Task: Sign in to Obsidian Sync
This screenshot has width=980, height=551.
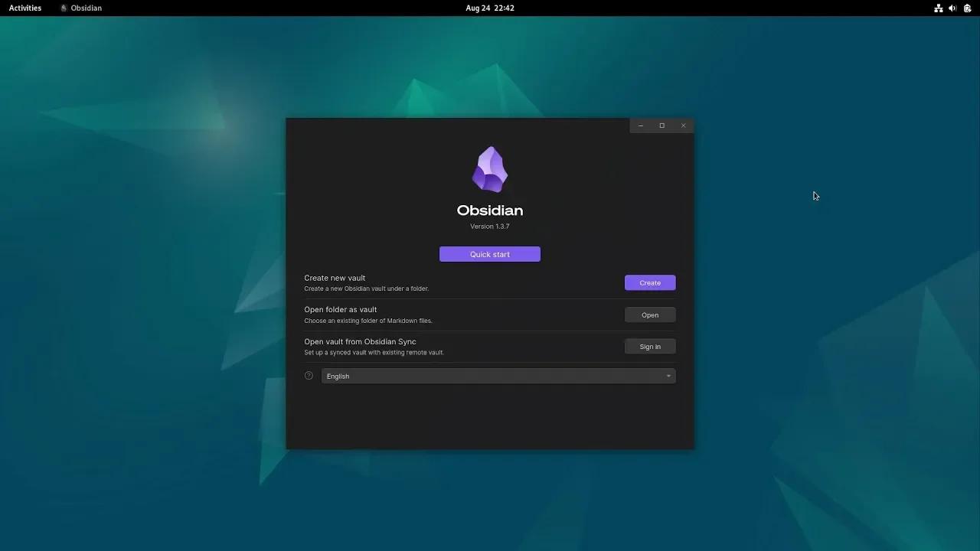Action: (649, 346)
